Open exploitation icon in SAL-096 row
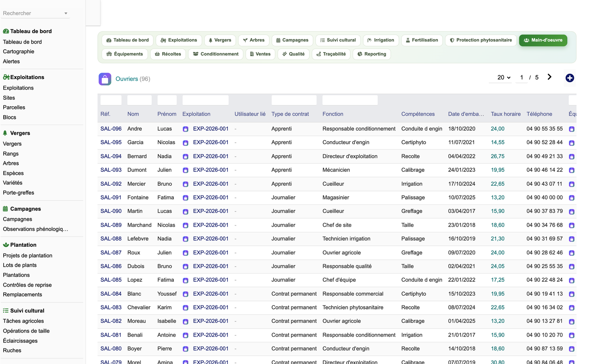Screen dimensions: 589x364 pos(185,129)
